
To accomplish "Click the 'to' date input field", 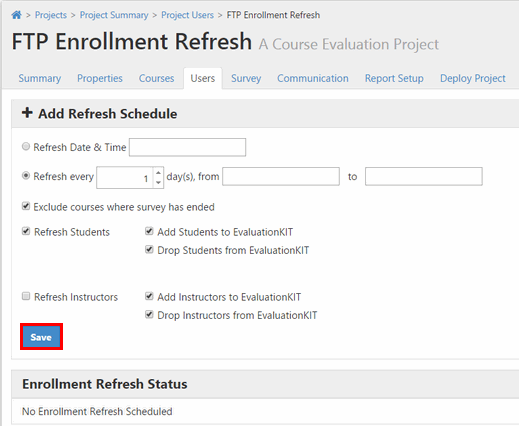I will pos(424,176).
